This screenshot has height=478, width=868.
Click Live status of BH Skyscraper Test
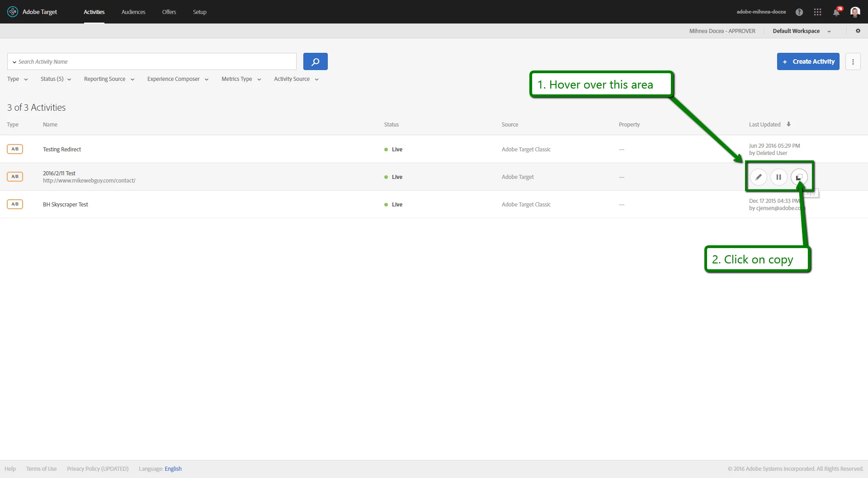coord(393,205)
